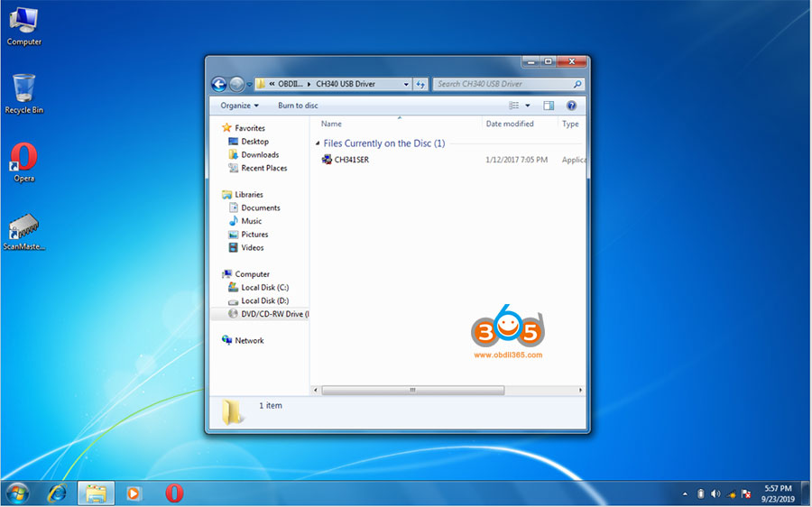Viewport: 812px width, 507px height.
Task: Collapse the Files Currently on the Disc group
Action: click(318, 143)
